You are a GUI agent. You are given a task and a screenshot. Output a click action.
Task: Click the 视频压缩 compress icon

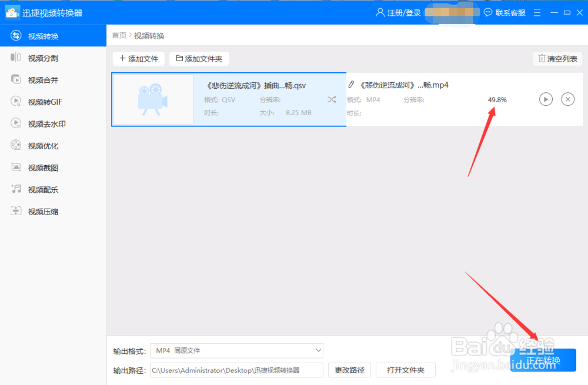[x=16, y=211]
